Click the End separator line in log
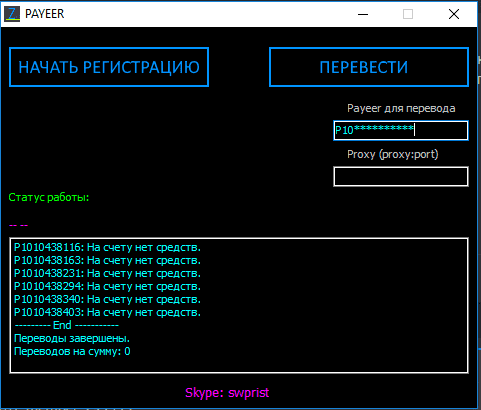 pyautogui.click(x=67, y=325)
